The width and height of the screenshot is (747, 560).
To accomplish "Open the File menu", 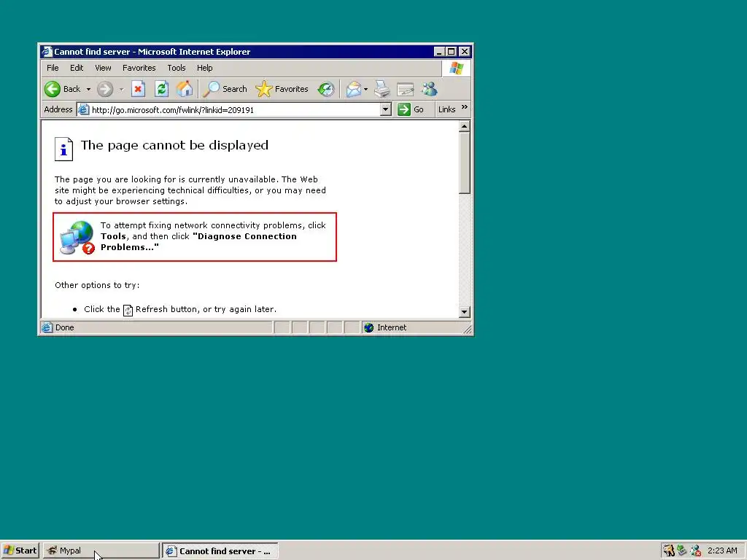I will click(53, 68).
